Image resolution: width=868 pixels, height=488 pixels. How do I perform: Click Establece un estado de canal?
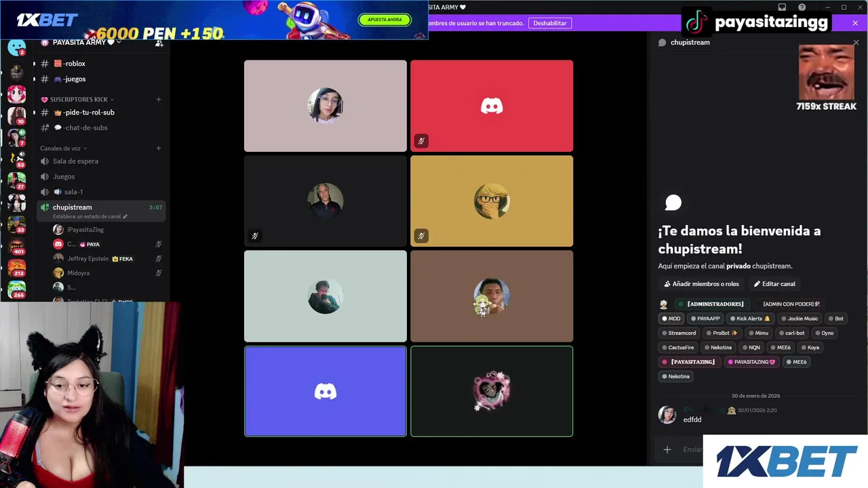pyautogui.click(x=90, y=217)
